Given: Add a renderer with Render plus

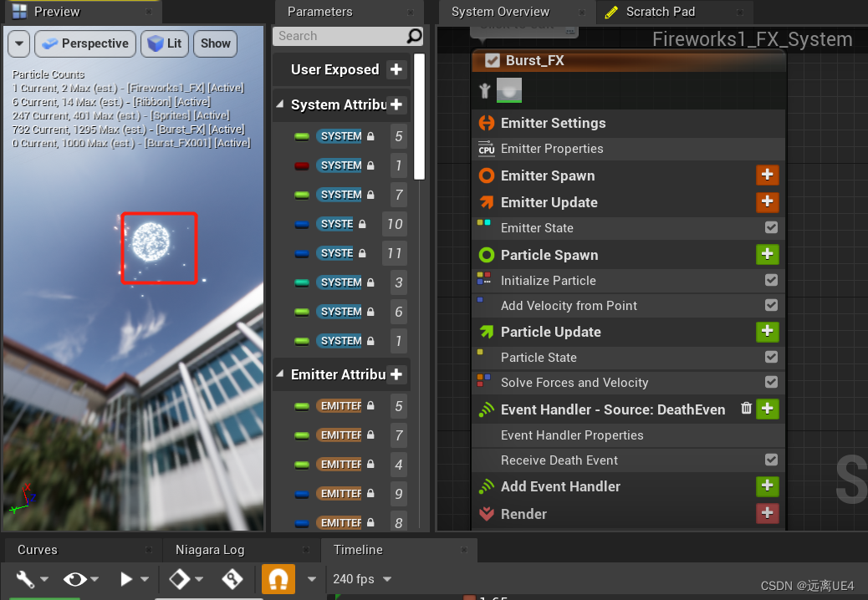Looking at the screenshot, I should click(x=768, y=513).
